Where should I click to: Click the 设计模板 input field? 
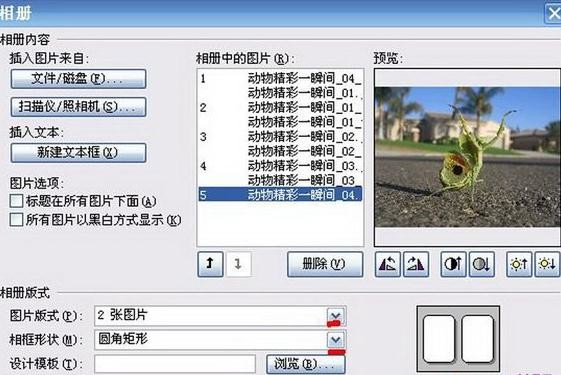click(175, 364)
